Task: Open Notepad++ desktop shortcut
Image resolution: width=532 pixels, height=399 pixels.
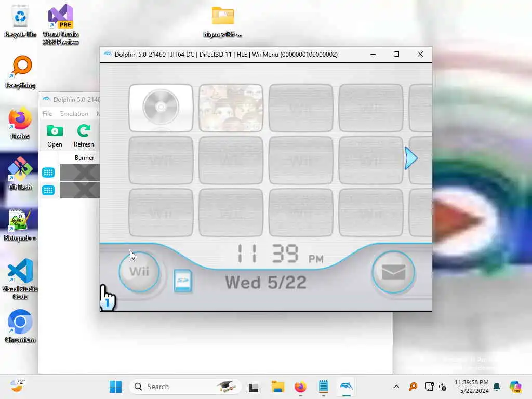Action: pos(20,225)
